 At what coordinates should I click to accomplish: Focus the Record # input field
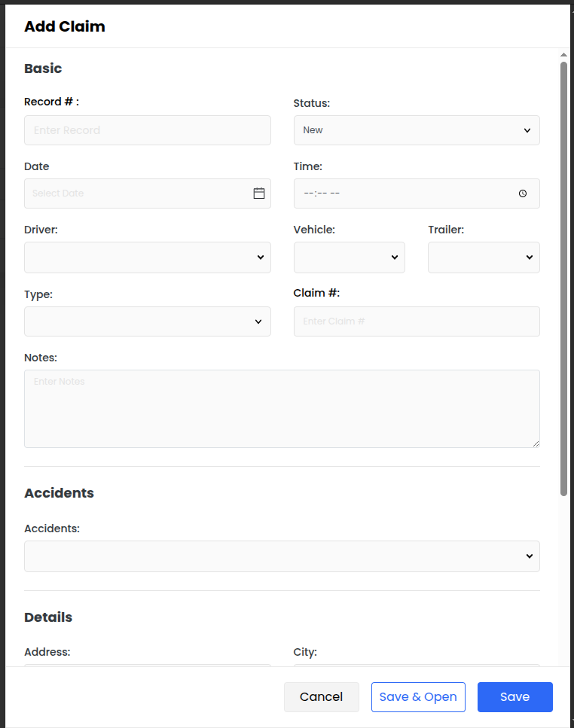(147, 130)
